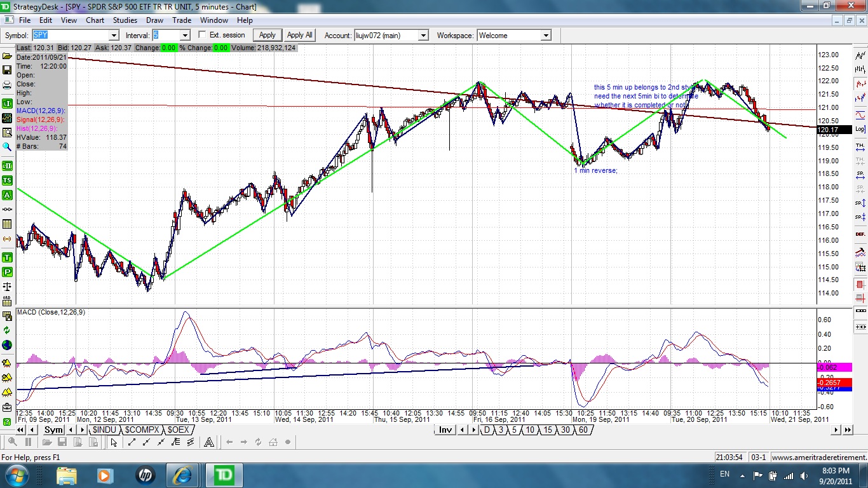This screenshot has width=868, height=488.
Task: Open the Window menu
Action: click(x=214, y=20)
